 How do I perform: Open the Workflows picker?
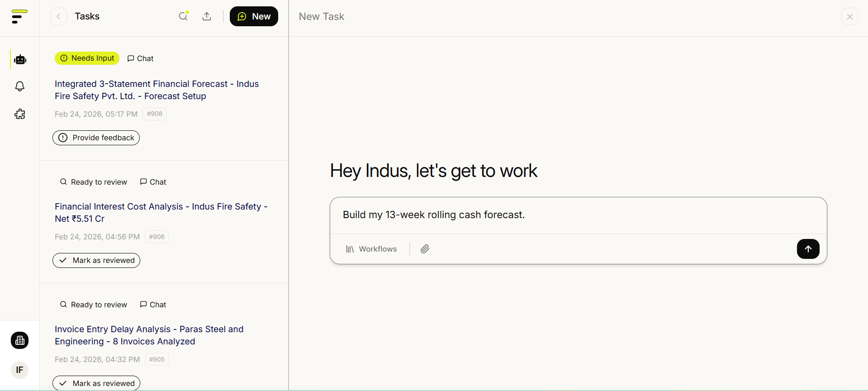371,249
